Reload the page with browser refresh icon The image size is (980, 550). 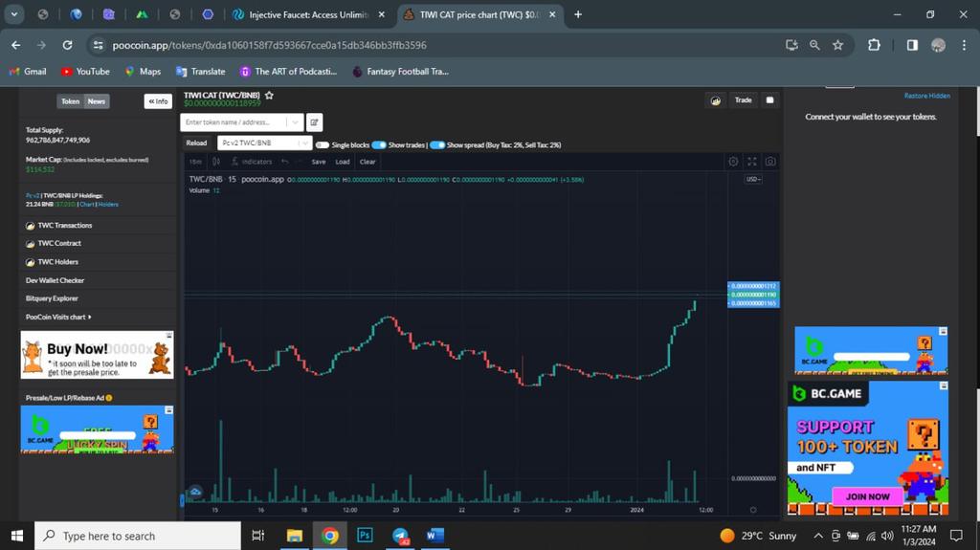[67, 45]
